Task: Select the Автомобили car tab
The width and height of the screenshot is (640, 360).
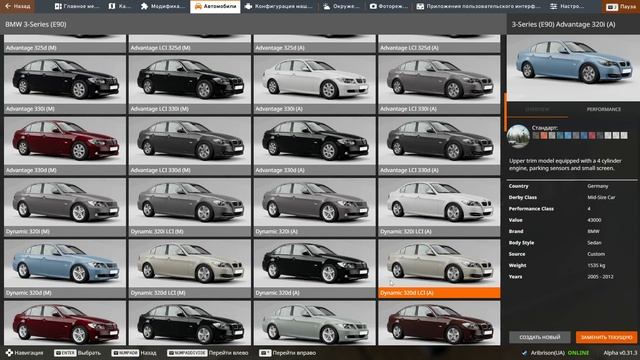Action: 215,7
